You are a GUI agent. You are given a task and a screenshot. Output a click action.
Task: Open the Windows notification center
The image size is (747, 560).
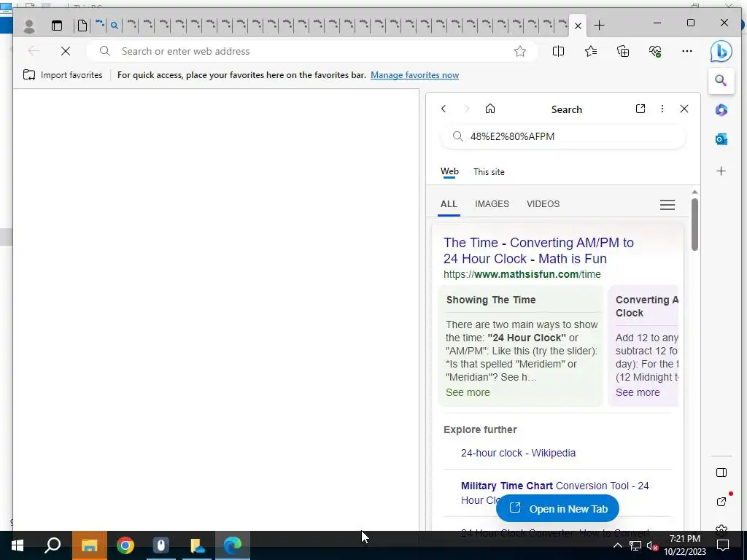pyautogui.click(x=723, y=545)
